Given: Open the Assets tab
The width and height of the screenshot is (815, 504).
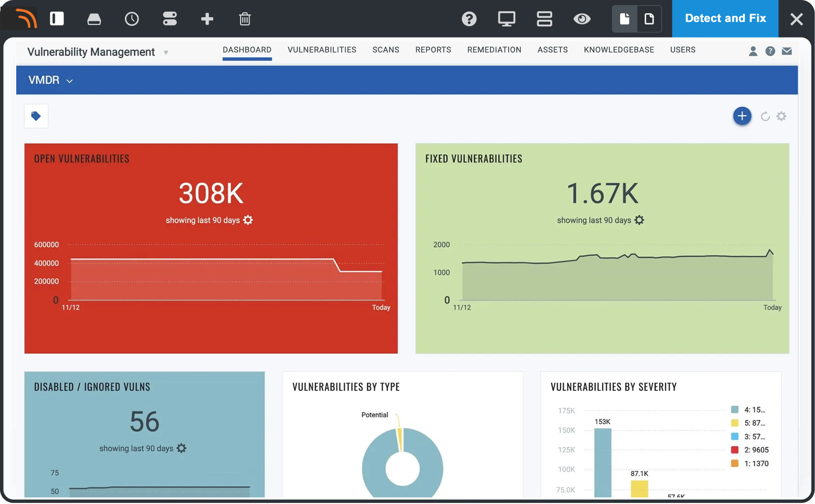Looking at the screenshot, I should [x=553, y=50].
